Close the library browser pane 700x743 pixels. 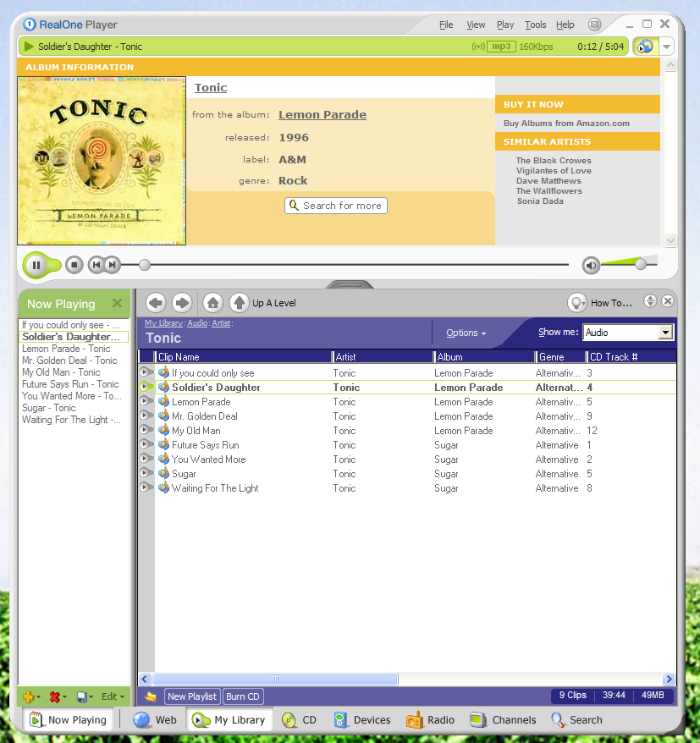coord(668,301)
